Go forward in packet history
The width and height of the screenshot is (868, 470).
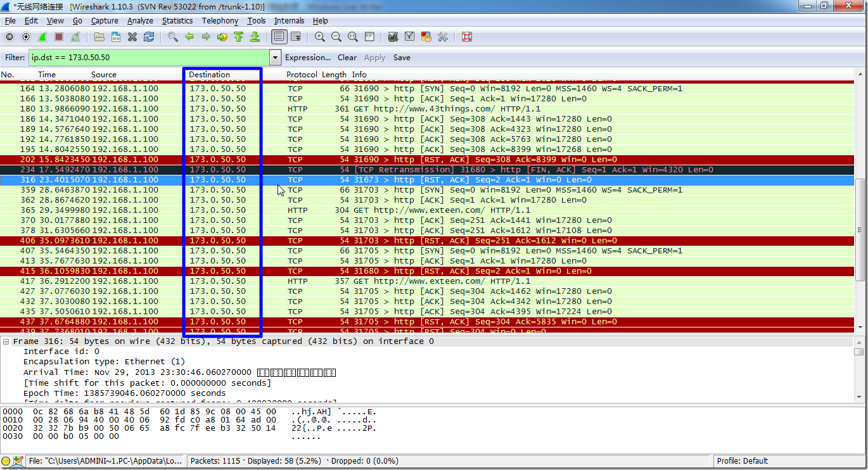click(x=205, y=37)
